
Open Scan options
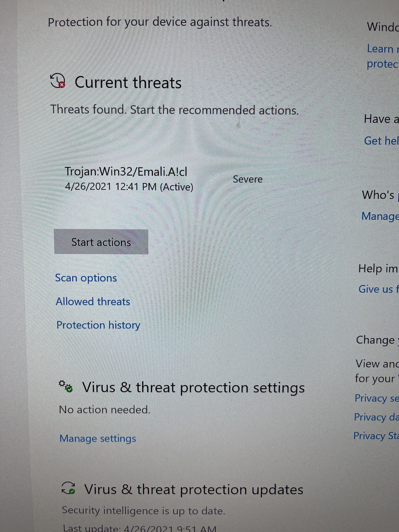(x=86, y=278)
